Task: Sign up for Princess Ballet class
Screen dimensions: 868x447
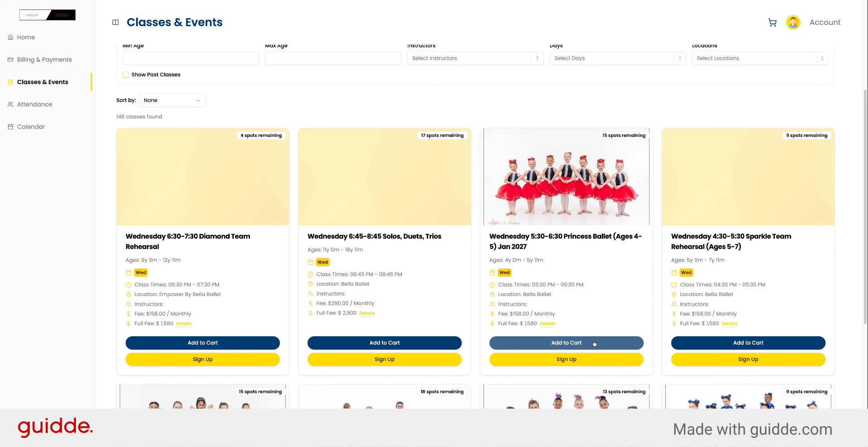Action: [566, 359]
